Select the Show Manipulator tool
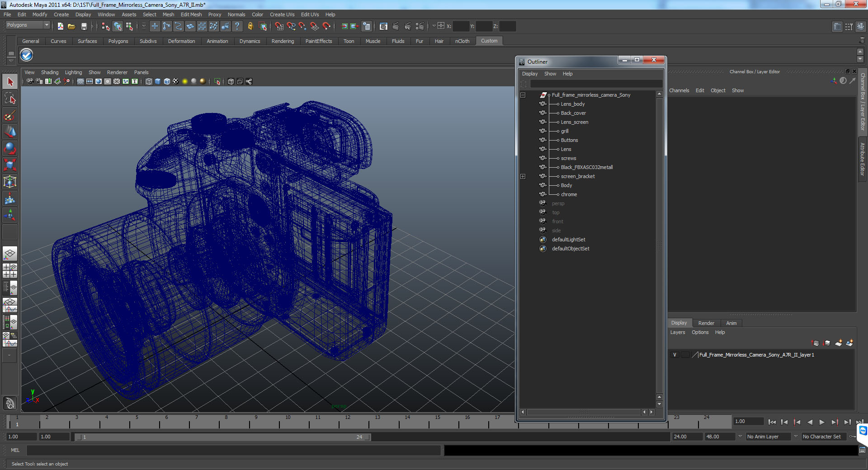 [x=10, y=215]
